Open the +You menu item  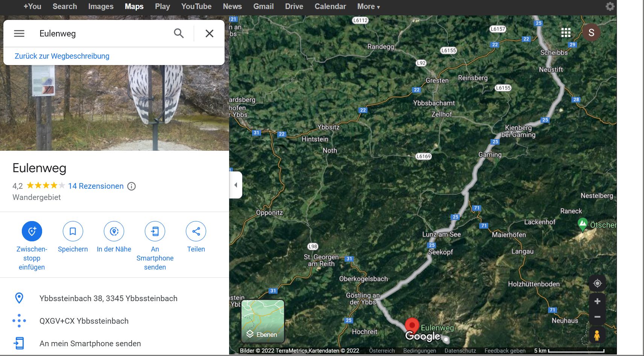(32, 6)
